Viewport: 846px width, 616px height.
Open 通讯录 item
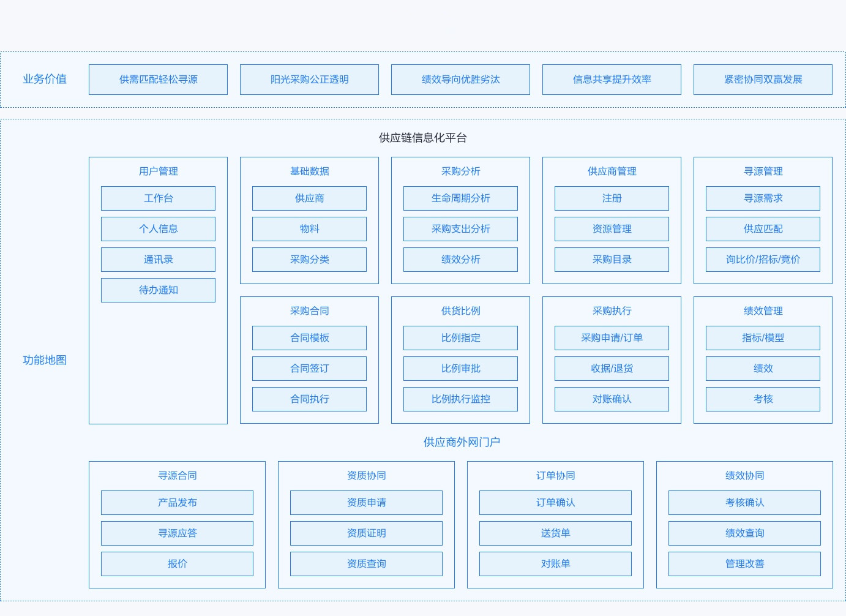(x=158, y=260)
